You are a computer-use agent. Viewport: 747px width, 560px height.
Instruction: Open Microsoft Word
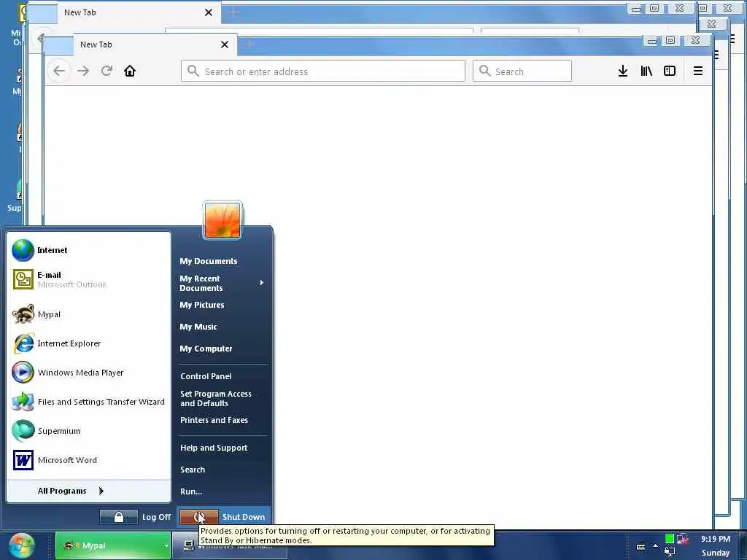point(88,460)
